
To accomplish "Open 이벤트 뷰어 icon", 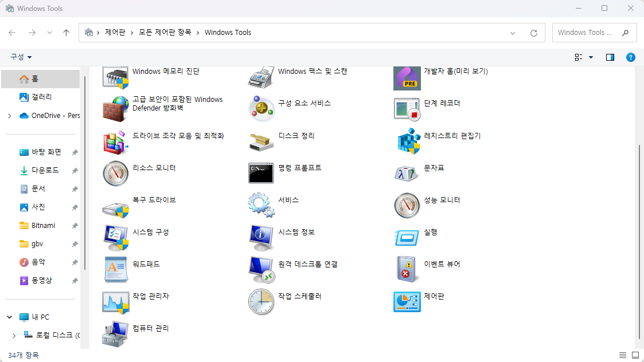I will tap(407, 270).
